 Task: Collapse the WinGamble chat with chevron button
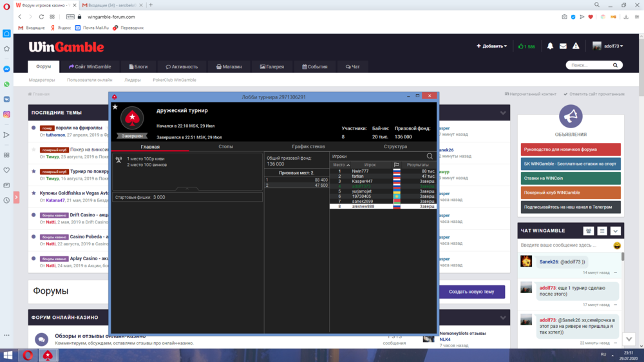pos(616,231)
